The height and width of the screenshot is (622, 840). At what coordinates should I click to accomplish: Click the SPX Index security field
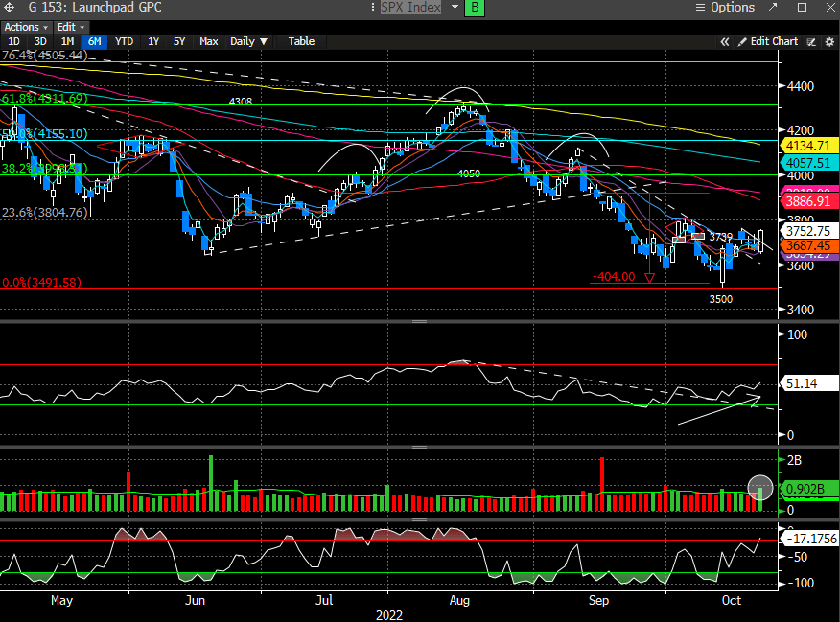[x=410, y=7]
